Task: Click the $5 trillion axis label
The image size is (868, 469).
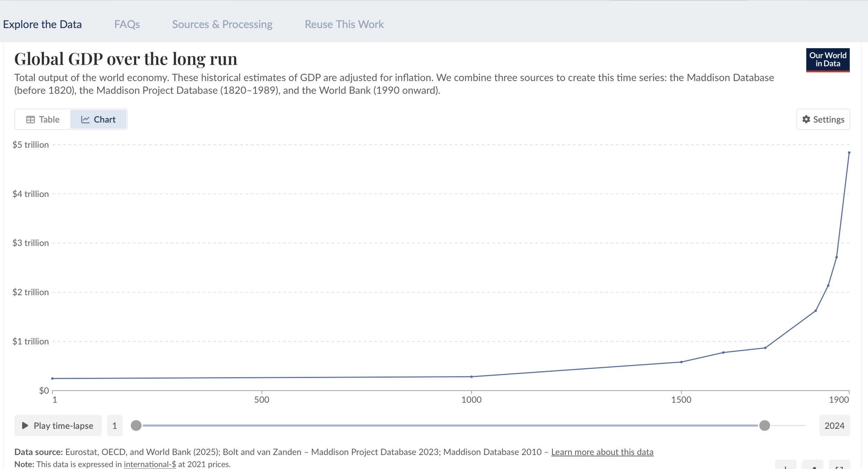Action: point(31,145)
